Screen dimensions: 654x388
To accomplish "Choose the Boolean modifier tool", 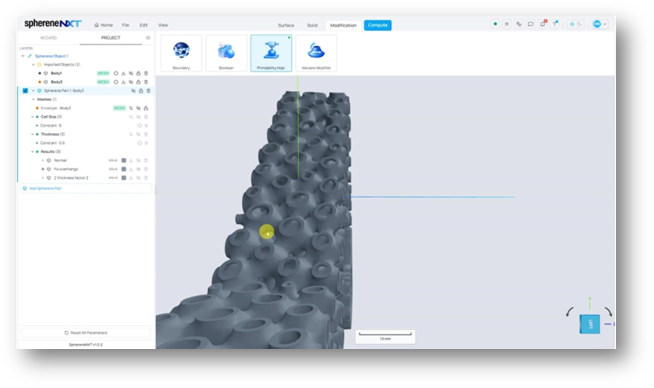I will 226,53.
